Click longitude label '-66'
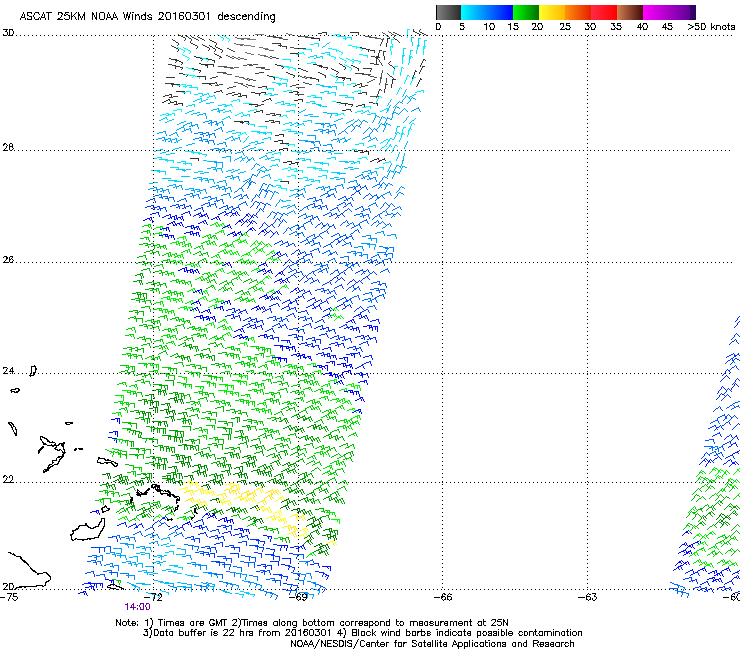740x650 pixels. [443, 597]
